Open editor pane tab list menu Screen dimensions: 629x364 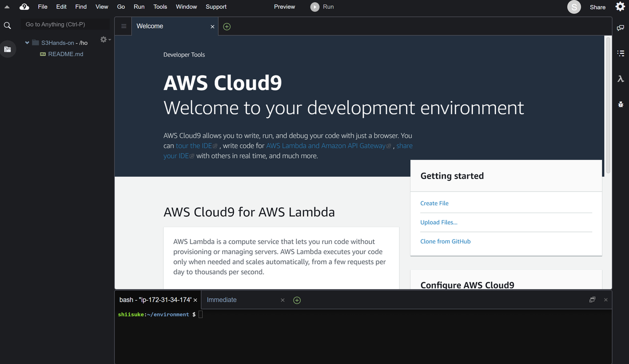123,26
